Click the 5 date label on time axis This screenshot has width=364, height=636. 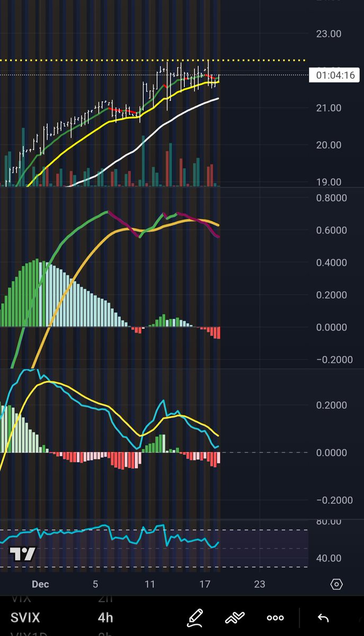tap(95, 584)
